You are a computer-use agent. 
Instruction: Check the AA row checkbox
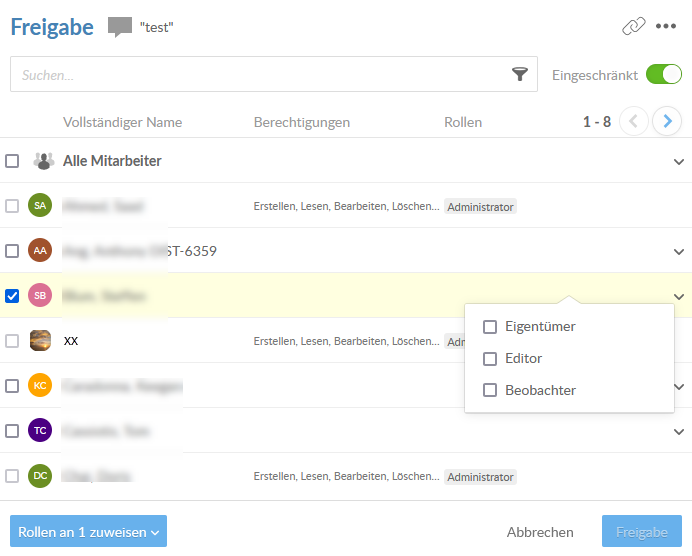coord(12,251)
